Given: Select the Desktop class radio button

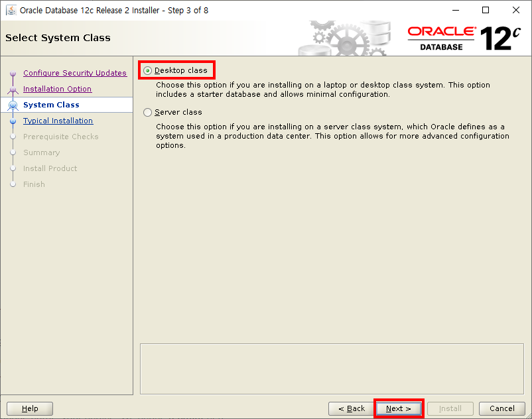Looking at the screenshot, I should (147, 70).
